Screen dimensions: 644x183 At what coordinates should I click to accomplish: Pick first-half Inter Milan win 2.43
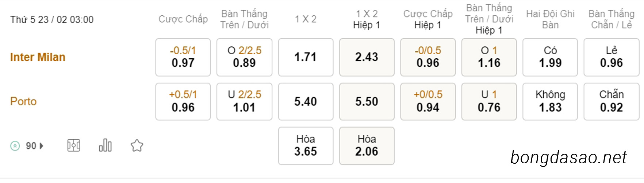tap(367, 57)
